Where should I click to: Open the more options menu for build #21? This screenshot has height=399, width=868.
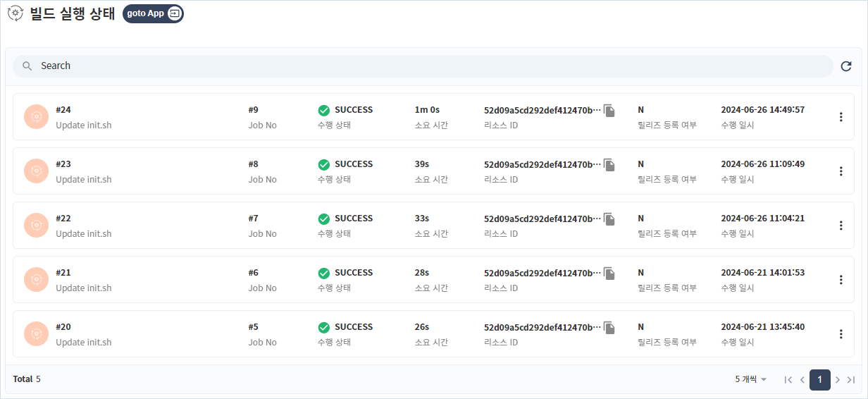coord(841,280)
